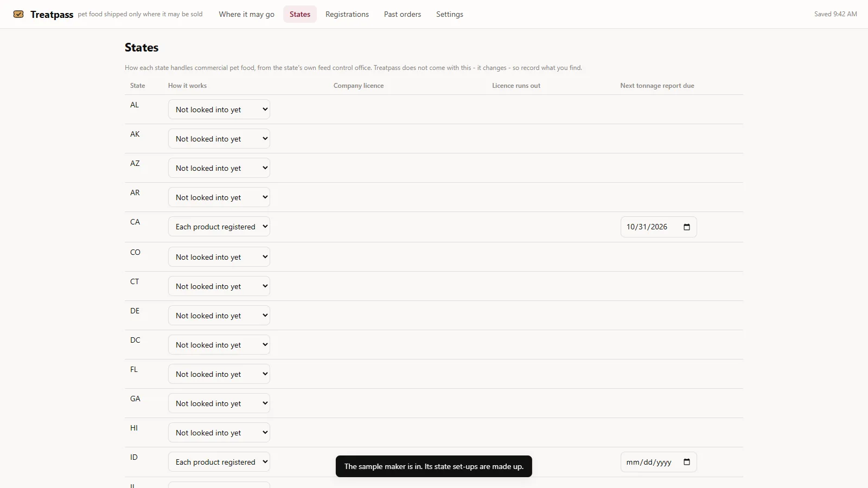Click the ID state label
868x488 pixels.
point(134,457)
